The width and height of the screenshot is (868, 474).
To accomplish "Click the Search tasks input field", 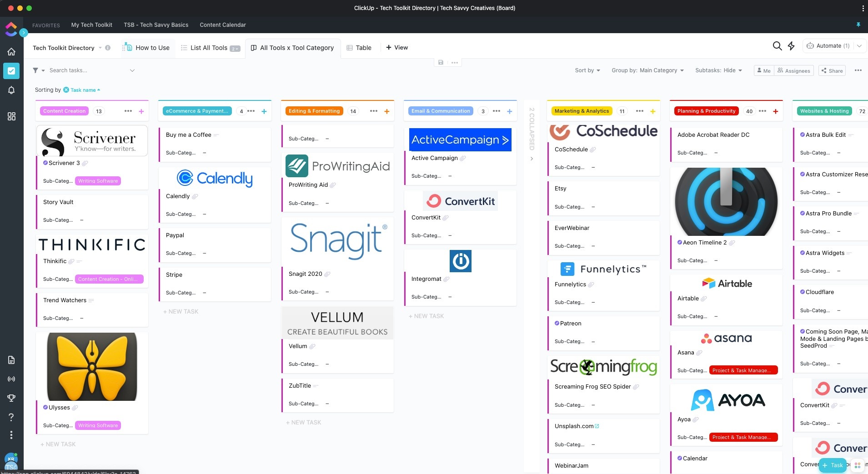I will pyautogui.click(x=86, y=70).
